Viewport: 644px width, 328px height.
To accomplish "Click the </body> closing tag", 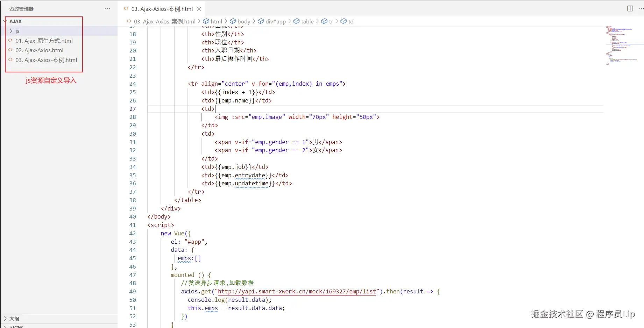I will (159, 217).
